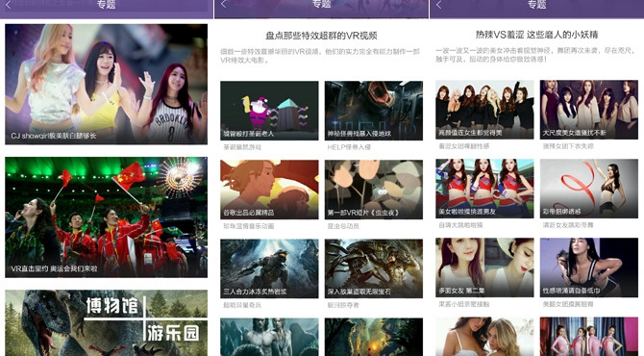Open the Tarzan jungle video thumbnail
Screen dimensions: 644x356
[x=269, y=337]
